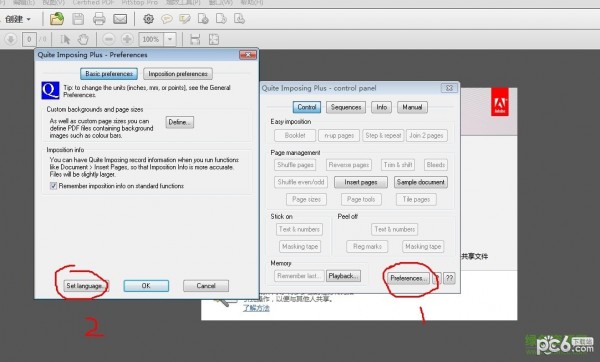Click the Preferences... button in control panel

408,278
